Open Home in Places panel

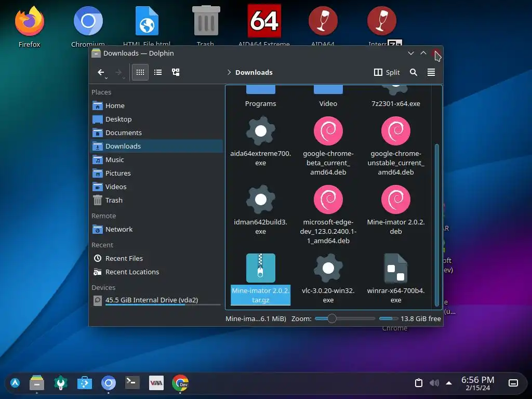[x=157, y=105]
